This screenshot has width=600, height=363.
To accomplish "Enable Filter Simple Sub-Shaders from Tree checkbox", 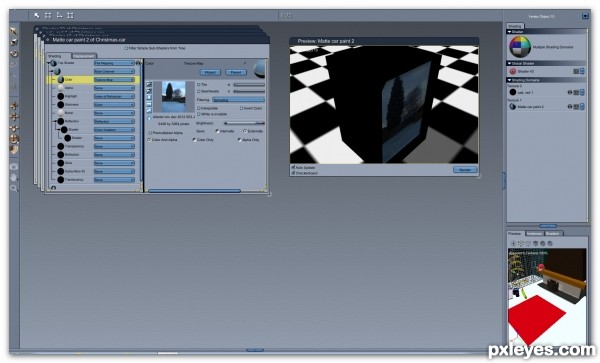I will point(126,48).
